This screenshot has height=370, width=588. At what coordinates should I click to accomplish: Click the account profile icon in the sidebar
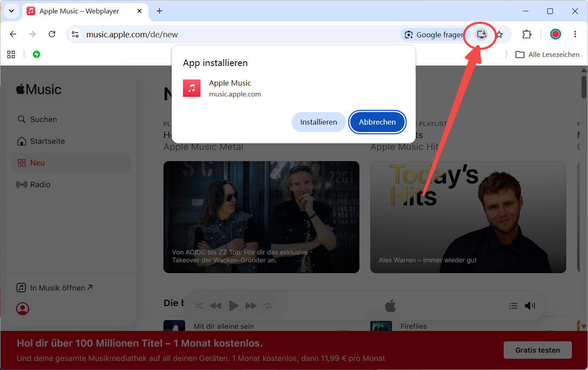click(23, 309)
